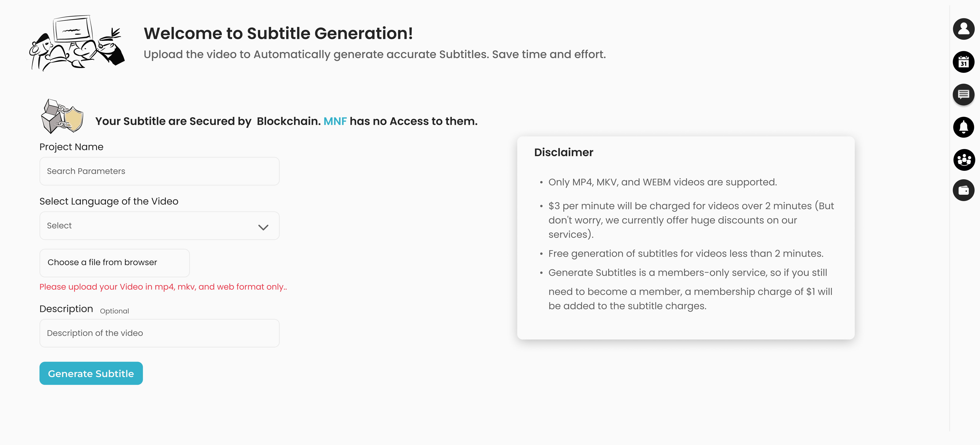Click the red upload format warning text
The width and height of the screenshot is (980, 445).
163,287
